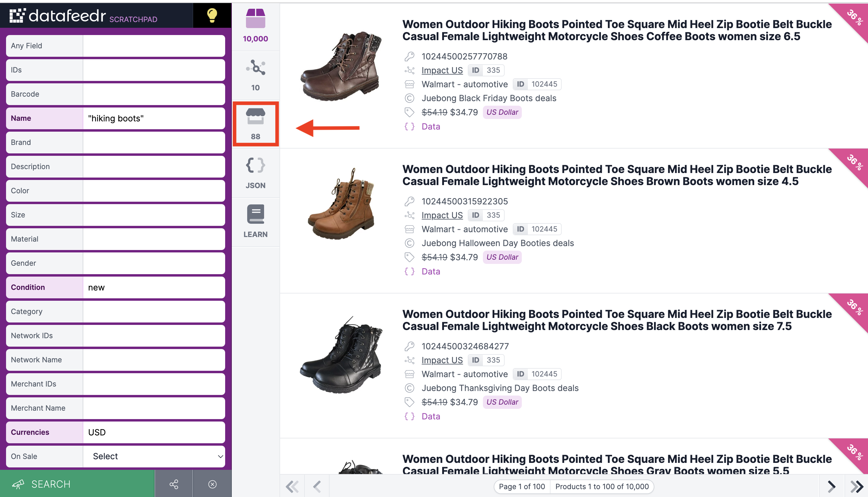Click the Brown Boots product thumbnail
This screenshot has width=868, height=497.
coord(341,204)
